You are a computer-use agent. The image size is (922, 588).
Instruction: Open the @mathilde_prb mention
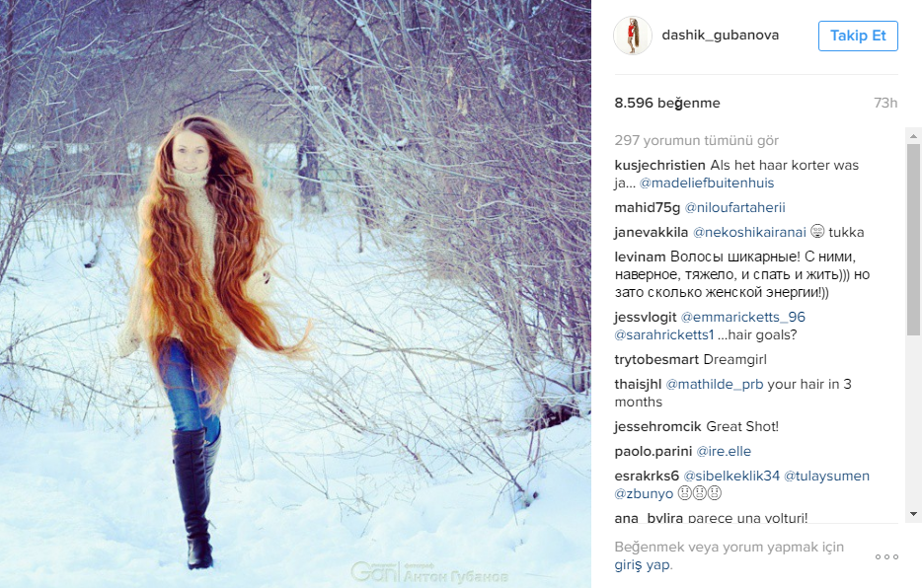715,384
